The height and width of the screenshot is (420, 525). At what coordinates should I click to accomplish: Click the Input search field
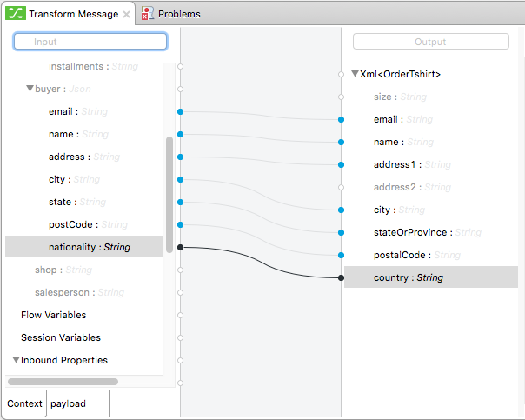coord(90,42)
